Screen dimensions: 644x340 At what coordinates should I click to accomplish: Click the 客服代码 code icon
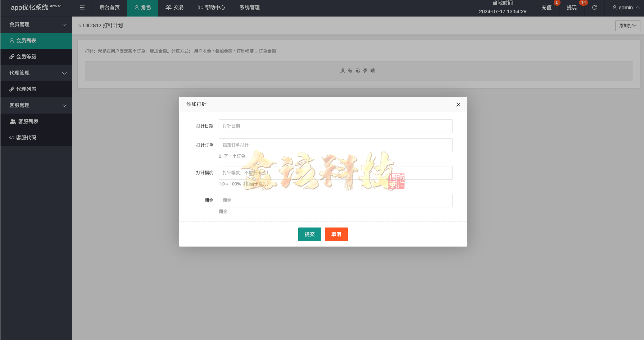pos(12,137)
